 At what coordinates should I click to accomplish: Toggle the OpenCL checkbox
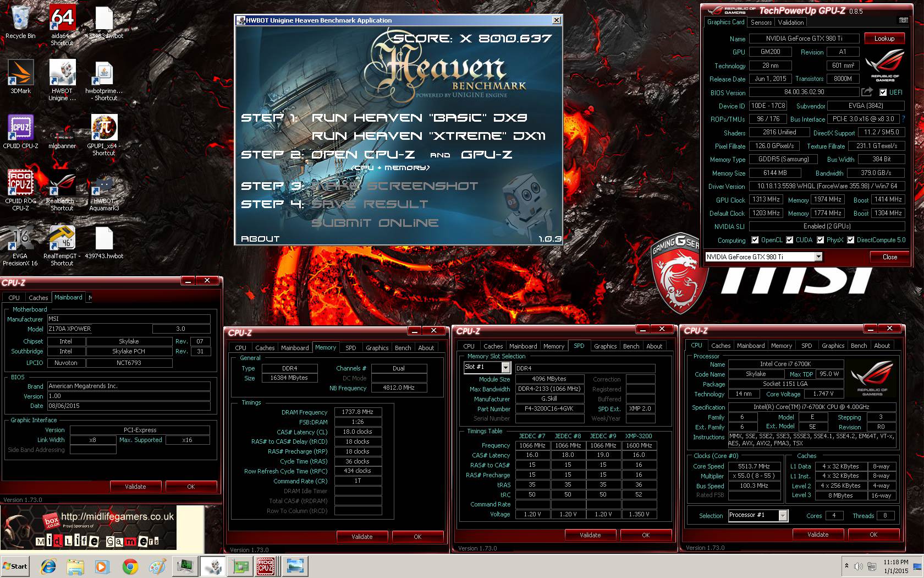[x=756, y=240]
